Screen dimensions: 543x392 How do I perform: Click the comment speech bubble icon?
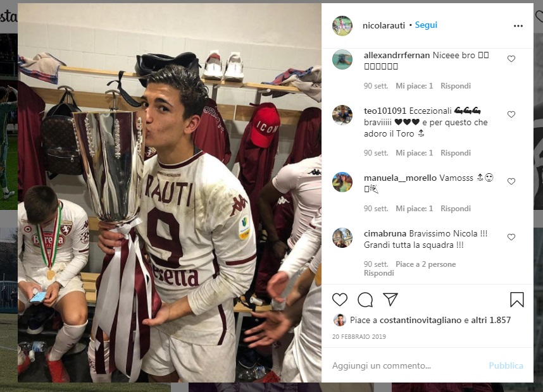coord(365,300)
